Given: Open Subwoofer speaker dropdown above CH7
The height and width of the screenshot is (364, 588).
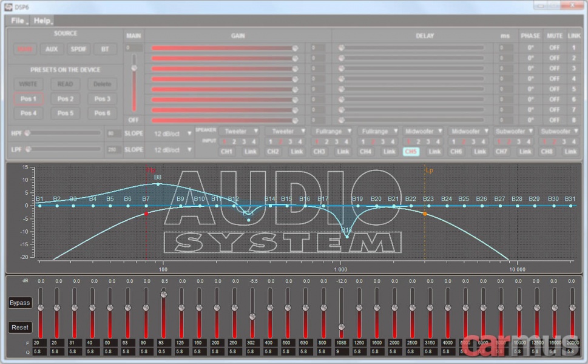Looking at the screenshot, I should (x=514, y=131).
